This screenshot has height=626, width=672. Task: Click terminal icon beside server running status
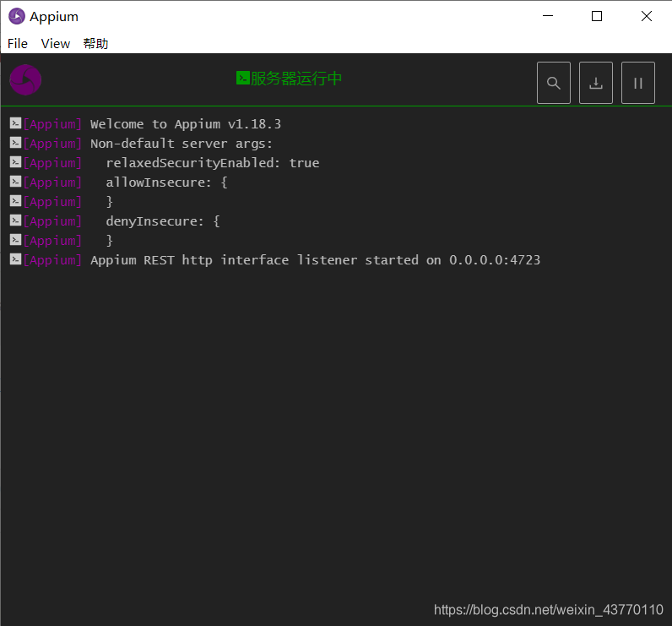[x=243, y=78]
